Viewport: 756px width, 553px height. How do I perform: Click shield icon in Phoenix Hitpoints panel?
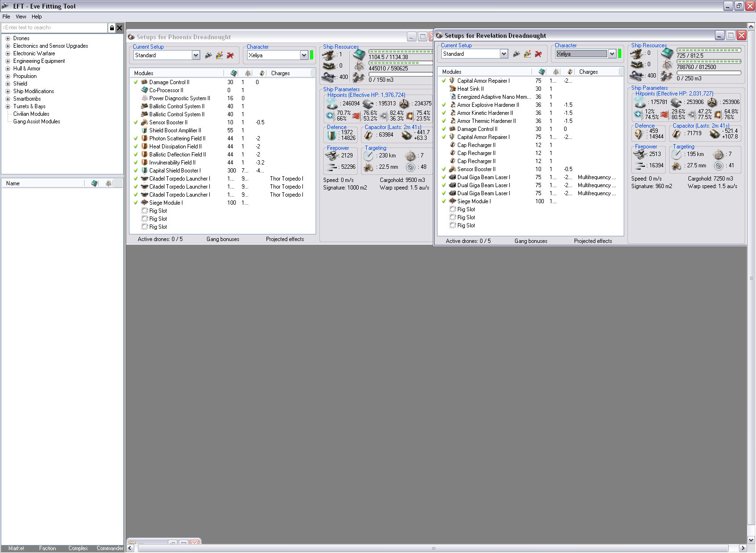[x=333, y=104]
